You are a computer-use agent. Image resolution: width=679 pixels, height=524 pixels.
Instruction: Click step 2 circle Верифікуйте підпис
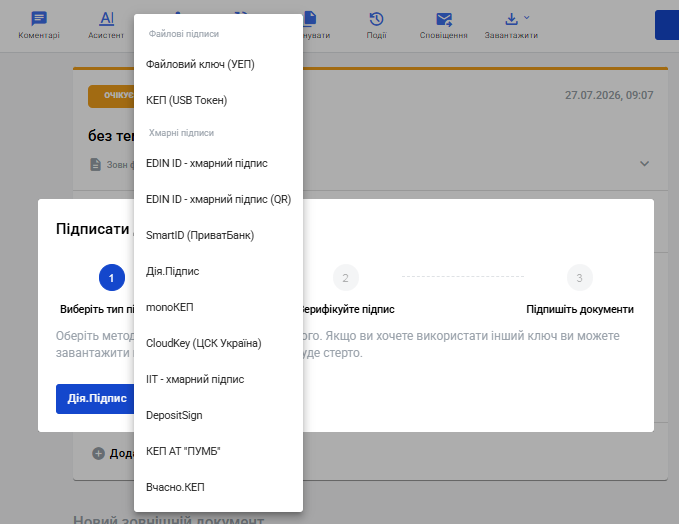(x=346, y=278)
